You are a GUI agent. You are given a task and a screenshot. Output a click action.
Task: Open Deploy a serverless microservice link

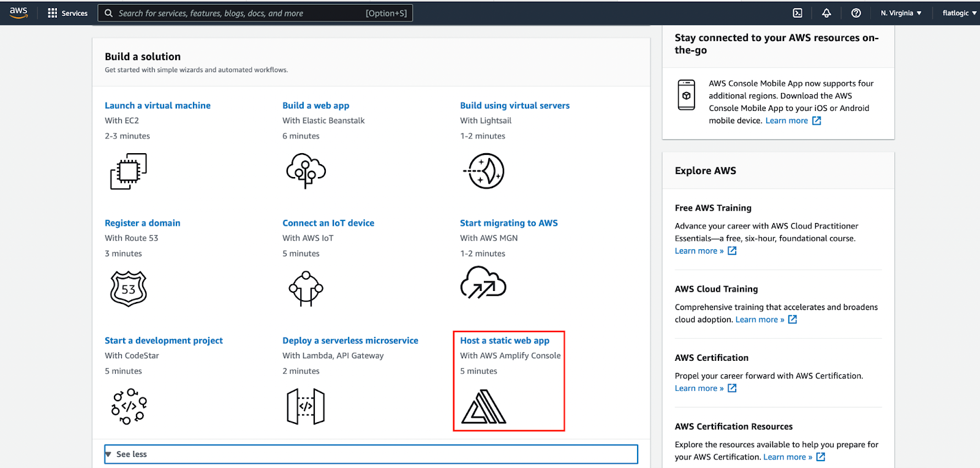(x=350, y=341)
